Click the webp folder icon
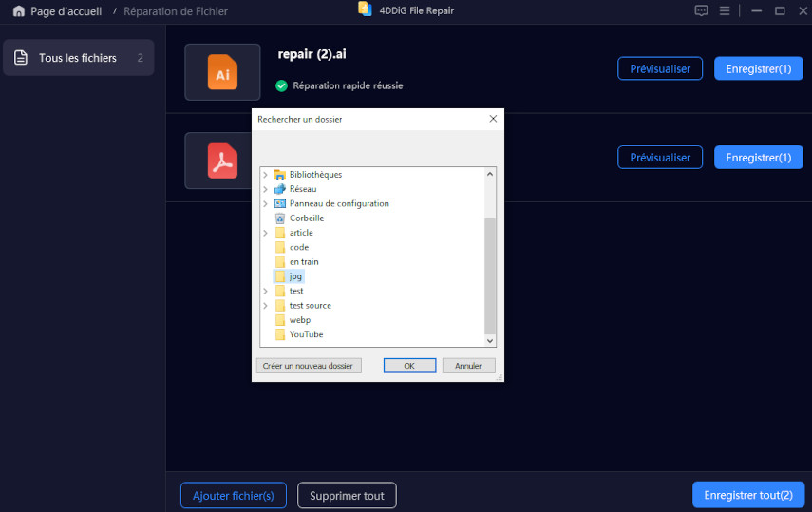Screen dimensions: 812x512 (x=280, y=320)
